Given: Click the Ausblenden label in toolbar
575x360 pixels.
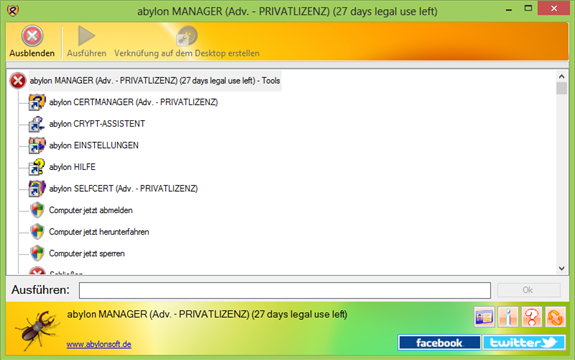Looking at the screenshot, I should click(32, 54).
